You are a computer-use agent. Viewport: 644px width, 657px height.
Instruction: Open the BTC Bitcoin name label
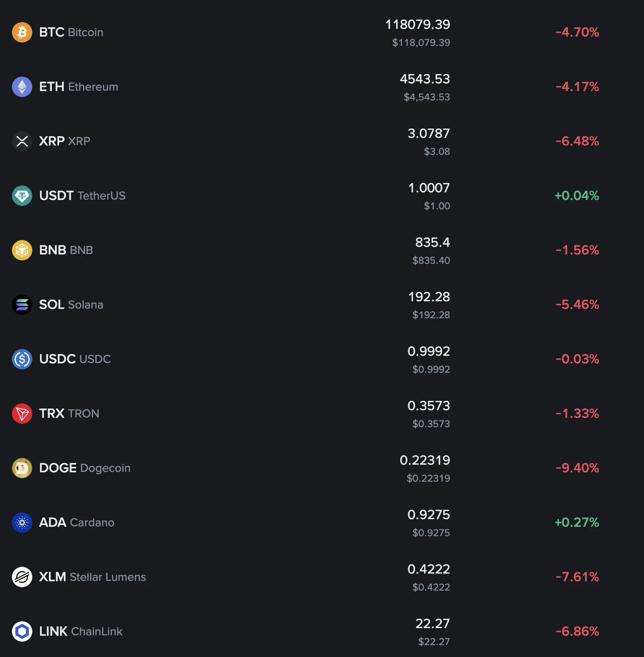pyautogui.click(x=71, y=33)
